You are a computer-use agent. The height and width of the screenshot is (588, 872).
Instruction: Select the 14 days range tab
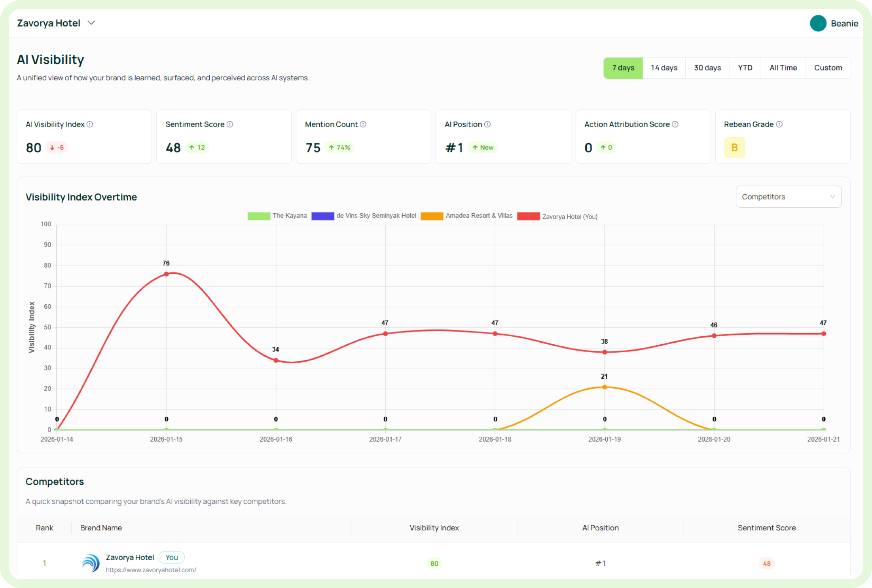664,68
